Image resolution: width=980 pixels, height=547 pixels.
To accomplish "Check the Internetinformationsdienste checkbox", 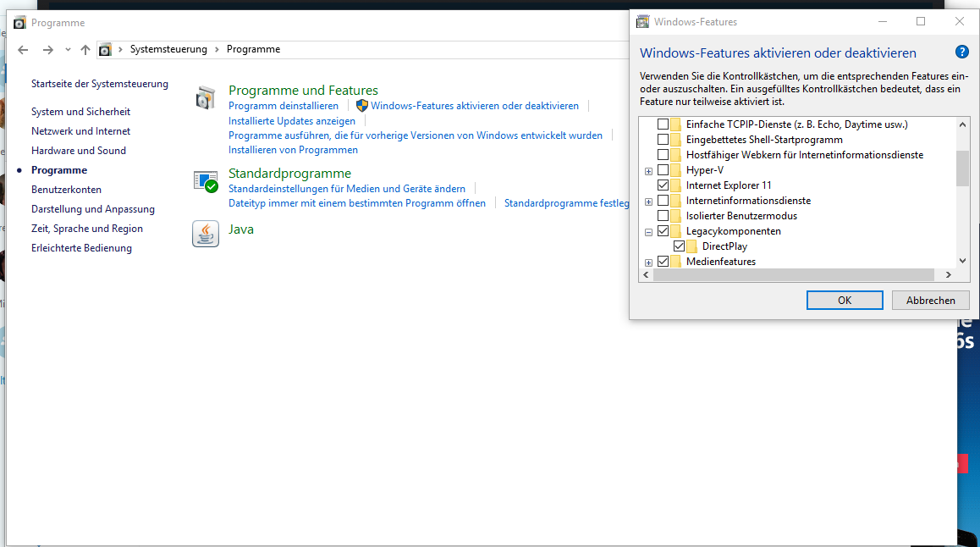I will tap(663, 201).
